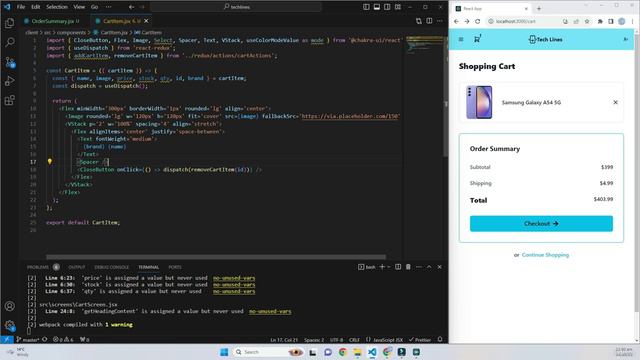Viewport: 640px width, 360px height.
Task: Reload the browser page
Action: [478, 21]
